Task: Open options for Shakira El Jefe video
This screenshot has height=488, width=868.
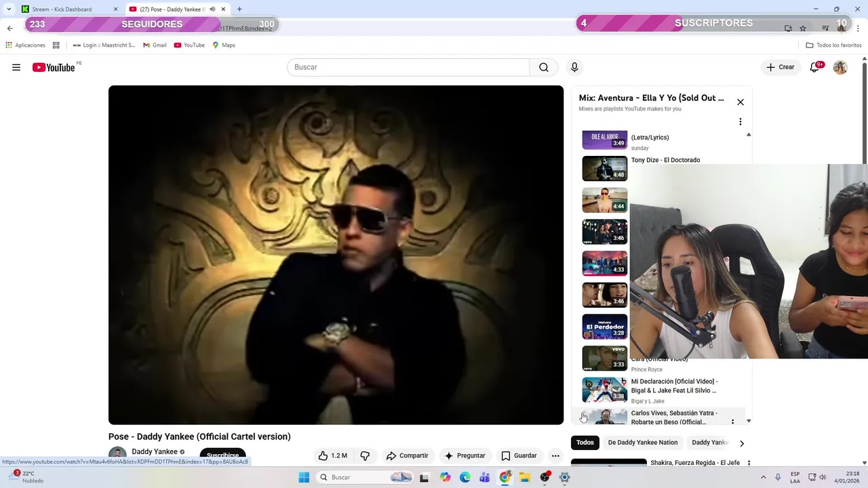Action: pyautogui.click(x=749, y=463)
